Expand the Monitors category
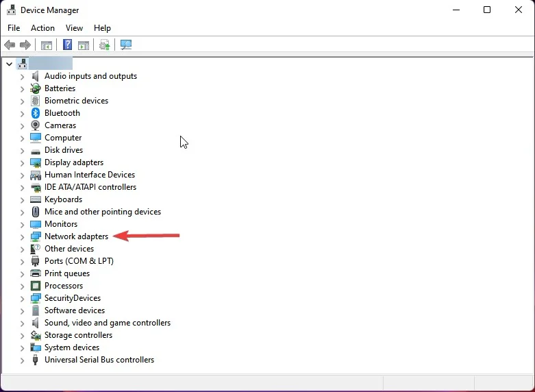Screen dimensions: 535x392 (x=22, y=224)
